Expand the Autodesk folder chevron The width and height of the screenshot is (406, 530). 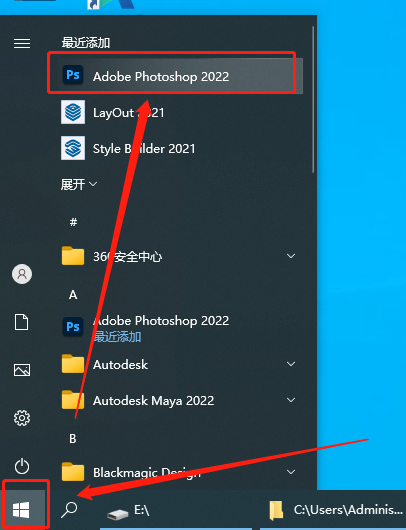pyautogui.click(x=291, y=364)
